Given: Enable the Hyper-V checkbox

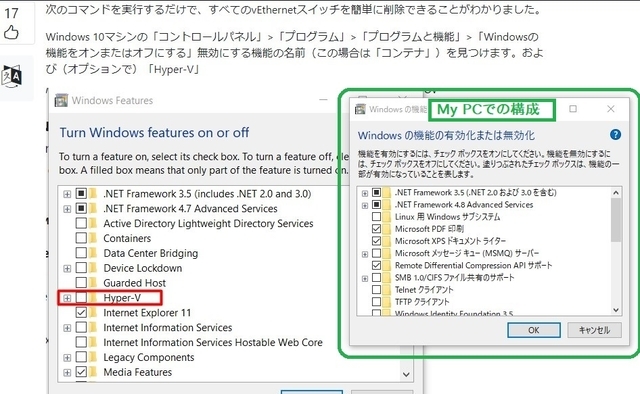Looking at the screenshot, I should click(81, 298).
